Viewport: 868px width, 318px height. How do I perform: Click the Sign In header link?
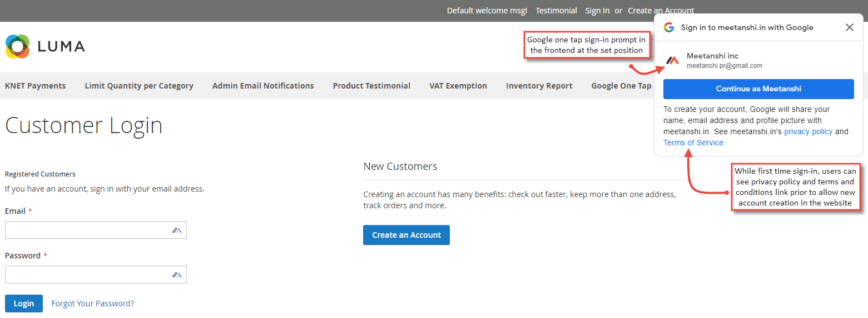pyautogui.click(x=597, y=11)
